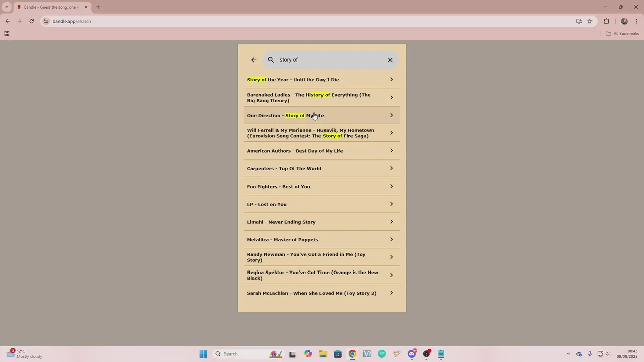Image resolution: width=644 pixels, height=362 pixels.
Task: Open the microphone icon in system tray
Action: tap(589, 354)
